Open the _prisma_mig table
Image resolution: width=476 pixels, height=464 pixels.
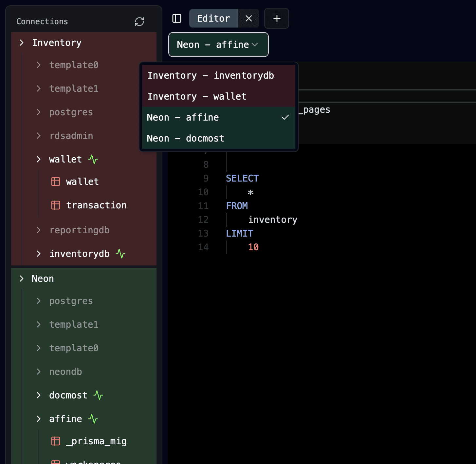96,441
